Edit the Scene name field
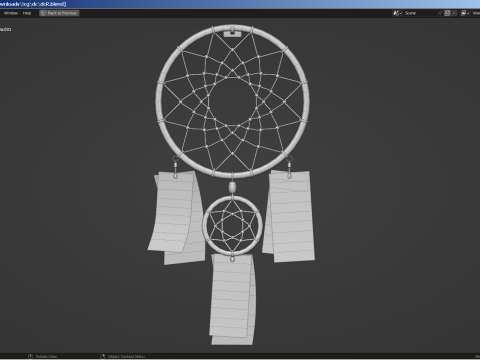480x360 pixels. (x=420, y=13)
